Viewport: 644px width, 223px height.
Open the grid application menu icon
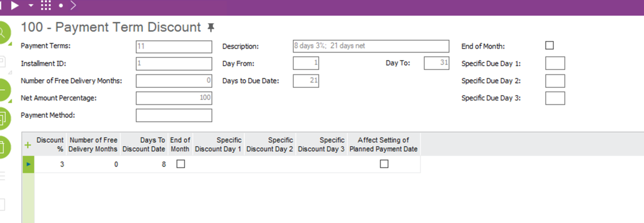(46, 5)
